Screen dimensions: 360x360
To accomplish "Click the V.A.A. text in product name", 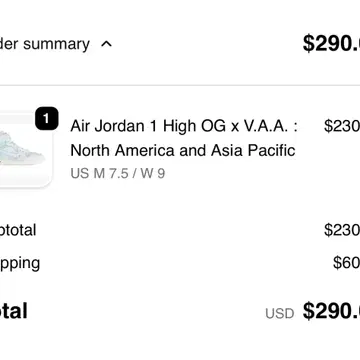I will coord(266,126).
